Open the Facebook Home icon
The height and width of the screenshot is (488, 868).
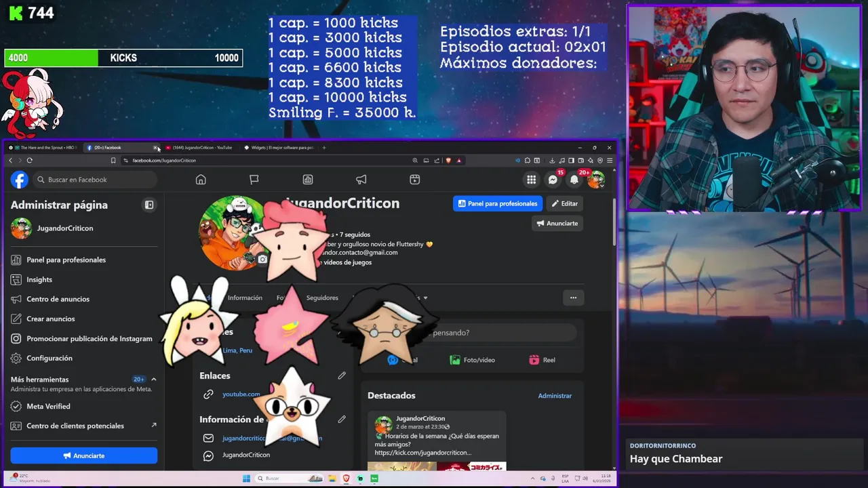pos(201,180)
